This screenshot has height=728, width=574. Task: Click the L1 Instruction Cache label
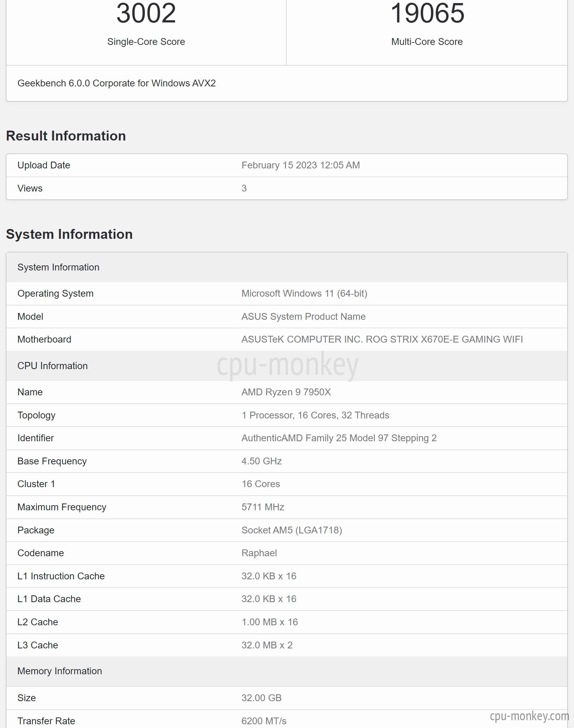pyautogui.click(x=61, y=576)
